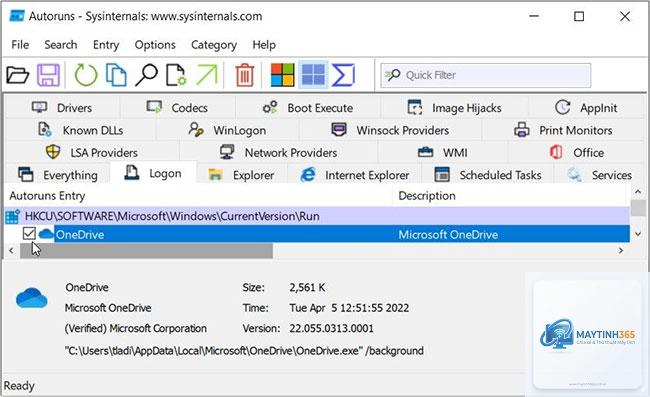Screen dimensions: 650x397
Task: Switch to the WMI tab
Action: (442, 153)
